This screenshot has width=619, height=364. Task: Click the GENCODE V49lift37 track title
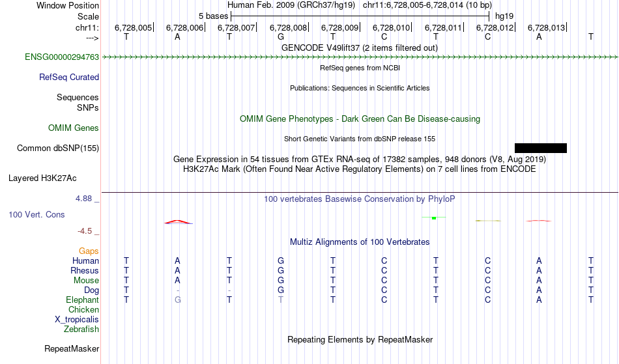tap(360, 48)
